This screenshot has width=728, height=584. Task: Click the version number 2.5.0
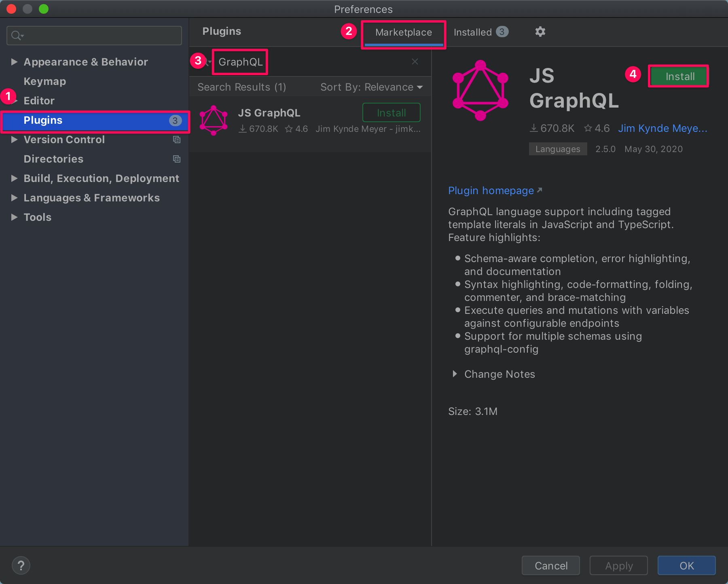(605, 149)
